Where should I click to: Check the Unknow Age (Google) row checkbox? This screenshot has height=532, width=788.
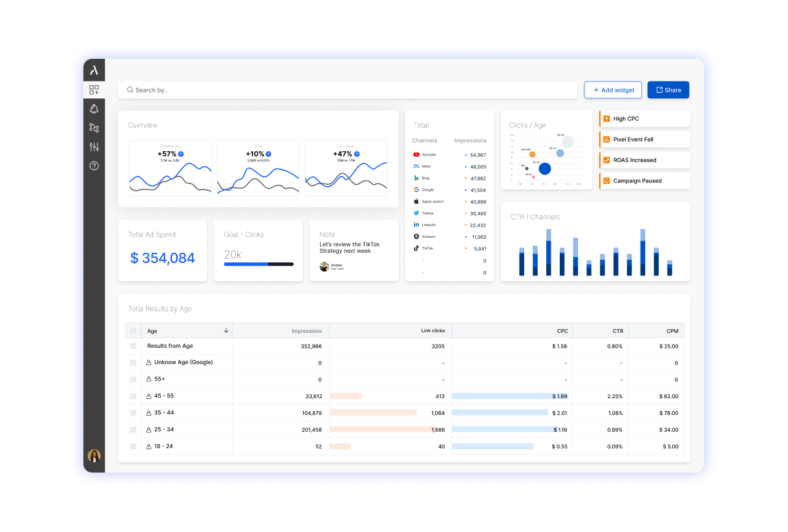pos(133,363)
